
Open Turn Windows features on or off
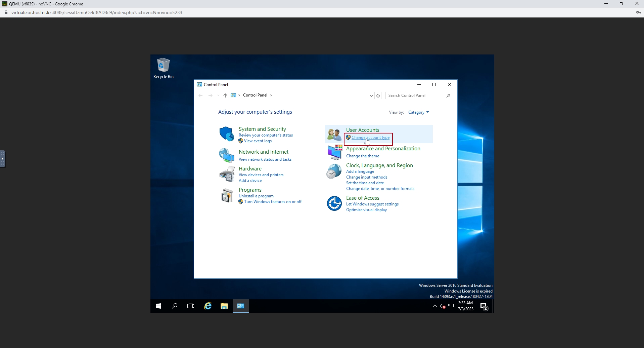(x=273, y=202)
